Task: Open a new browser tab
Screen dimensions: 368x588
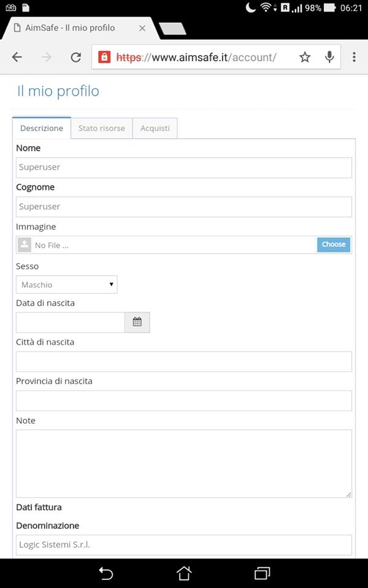Action: (x=172, y=29)
